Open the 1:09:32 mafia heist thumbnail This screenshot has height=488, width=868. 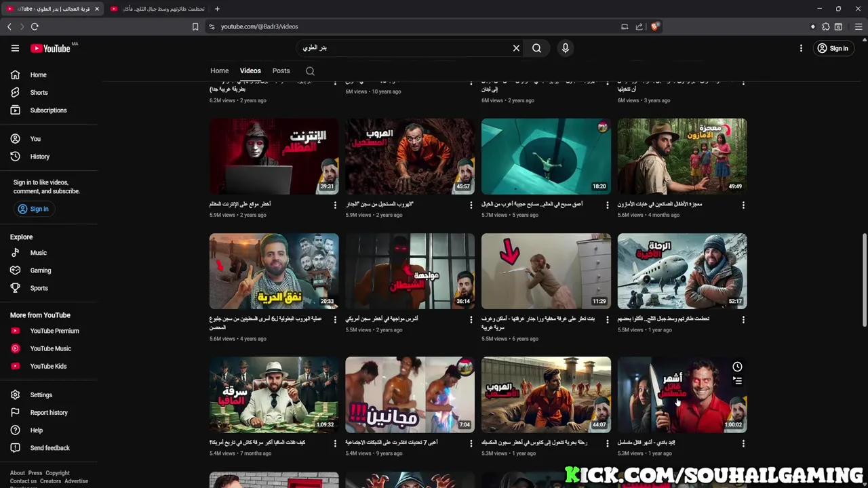(x=274, y=394)
